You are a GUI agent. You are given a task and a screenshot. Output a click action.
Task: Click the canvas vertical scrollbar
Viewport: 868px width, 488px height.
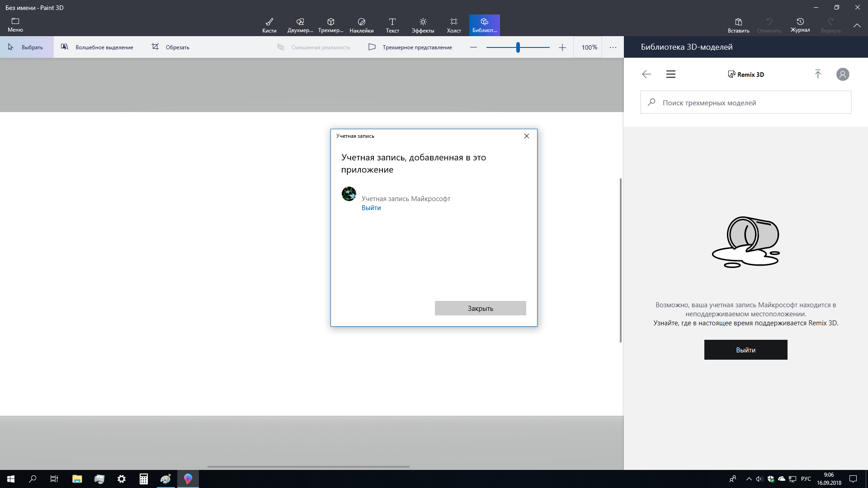tap(621, 260)
